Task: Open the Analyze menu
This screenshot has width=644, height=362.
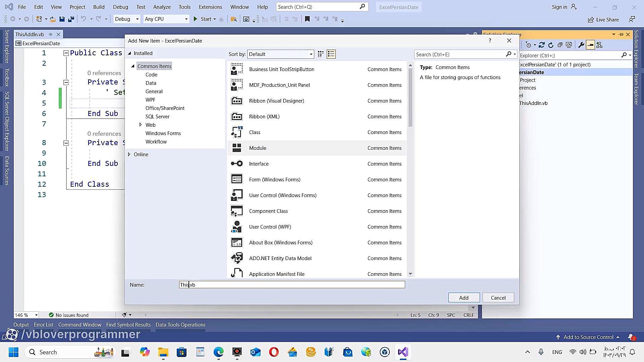Action: tap(162, 7)
